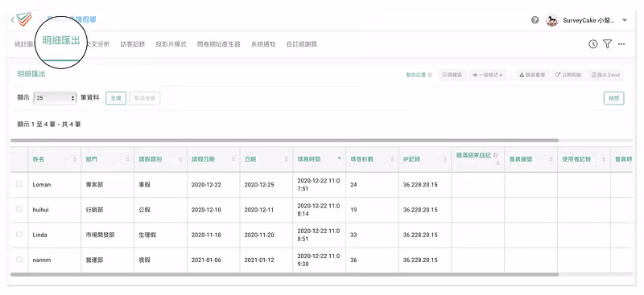Select the checkbox for the nannm row

click(19, 260)
